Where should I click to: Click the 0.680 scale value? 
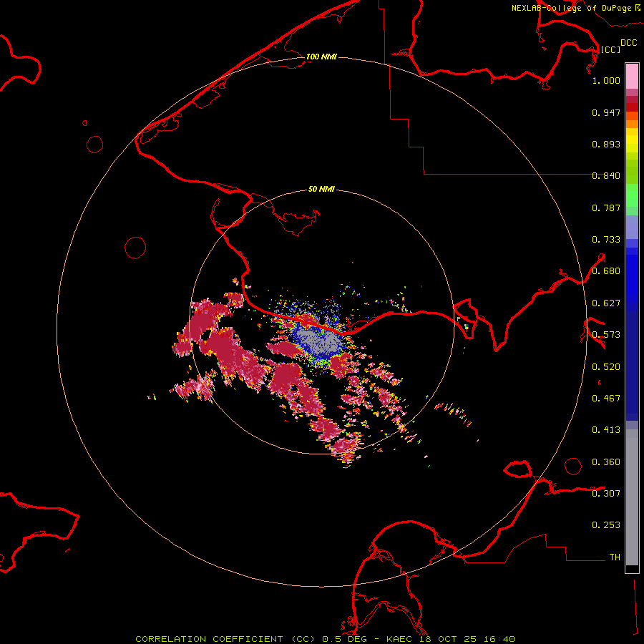tap(606, 271)
